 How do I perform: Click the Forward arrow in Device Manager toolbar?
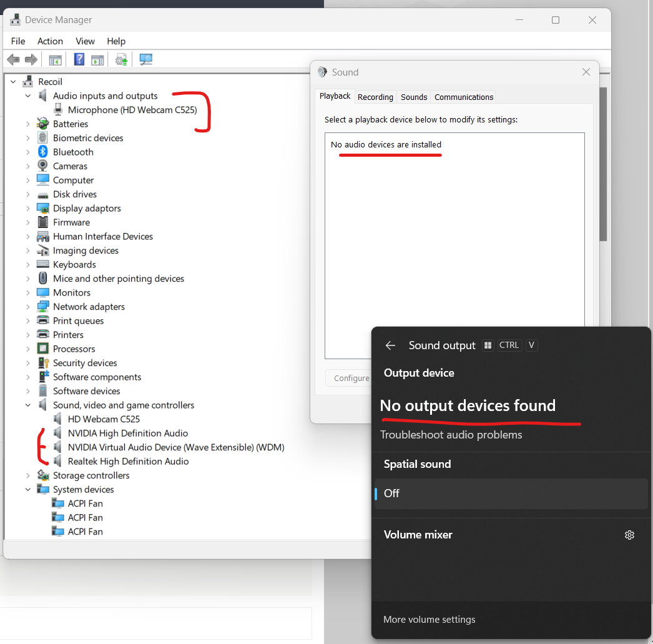[31, 59]
